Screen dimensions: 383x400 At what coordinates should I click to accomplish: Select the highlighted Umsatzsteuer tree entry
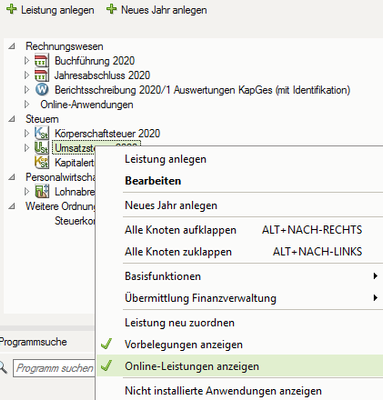pos(74,148)
